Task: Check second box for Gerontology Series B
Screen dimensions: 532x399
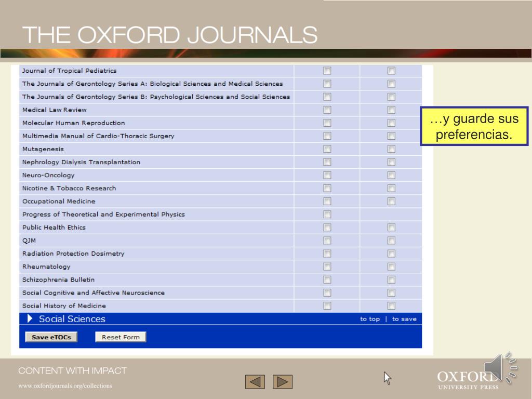Action: 391,97
